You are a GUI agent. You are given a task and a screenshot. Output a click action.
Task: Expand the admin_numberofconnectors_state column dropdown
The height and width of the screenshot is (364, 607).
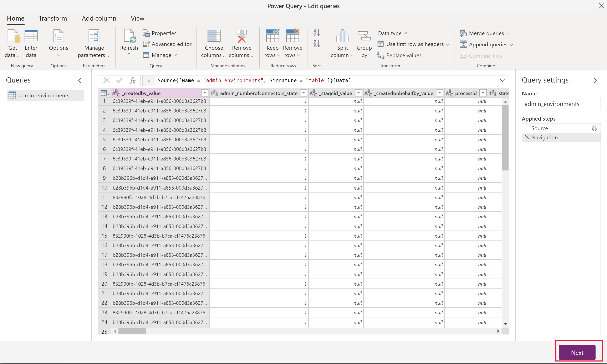(x=303, y=93)
